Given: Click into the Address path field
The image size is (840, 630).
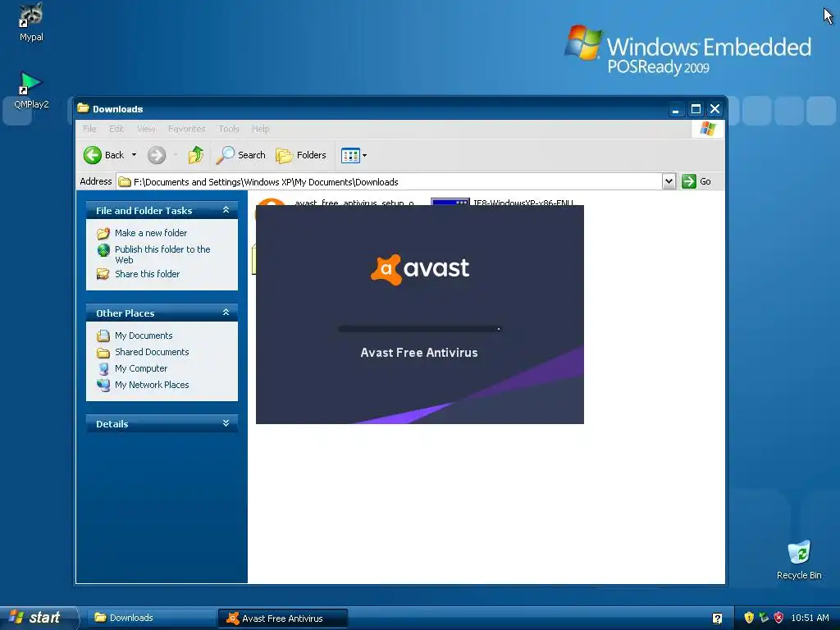Looking at the screenshot, I should click(390, 181).
